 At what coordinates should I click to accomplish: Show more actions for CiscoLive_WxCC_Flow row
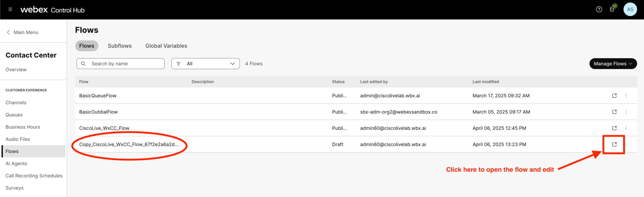click(626, 128)
